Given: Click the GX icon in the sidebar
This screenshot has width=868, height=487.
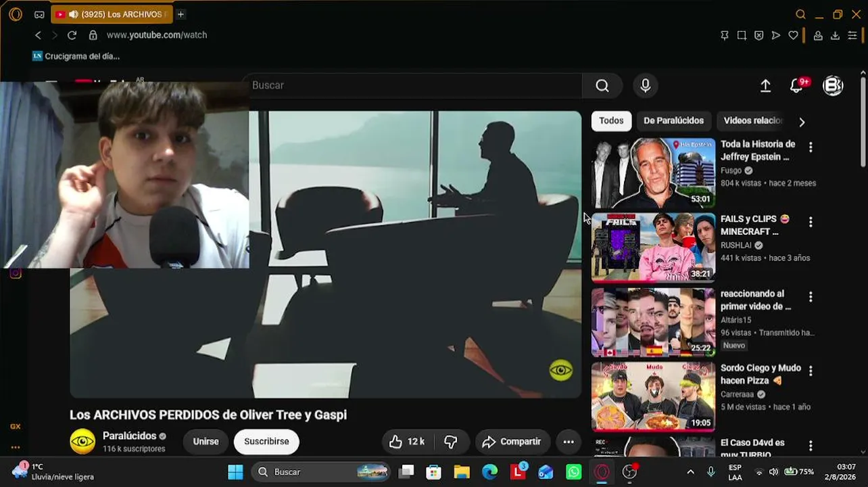Looking at the screenshot, I should [x=16, y=426].
